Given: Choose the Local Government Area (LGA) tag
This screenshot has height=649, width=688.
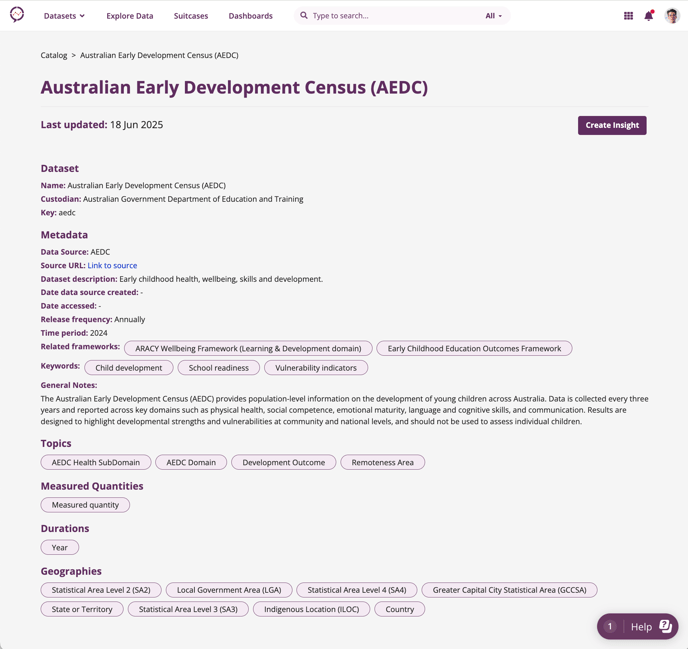Looking at the screenshot, I should pos(229,590).
